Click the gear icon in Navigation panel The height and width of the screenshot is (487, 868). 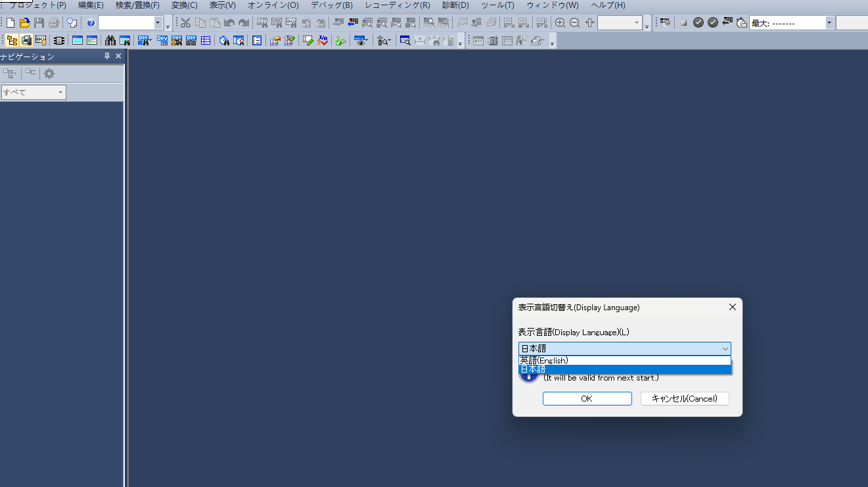point(49,74)
